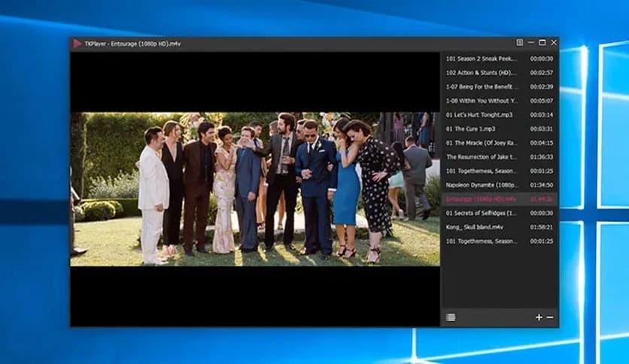Image resolution: width=629 pixels, height=364 pixels.
Task: Select Napoleon Dynamite (1080p) in playlist
Action: [482, 185]
